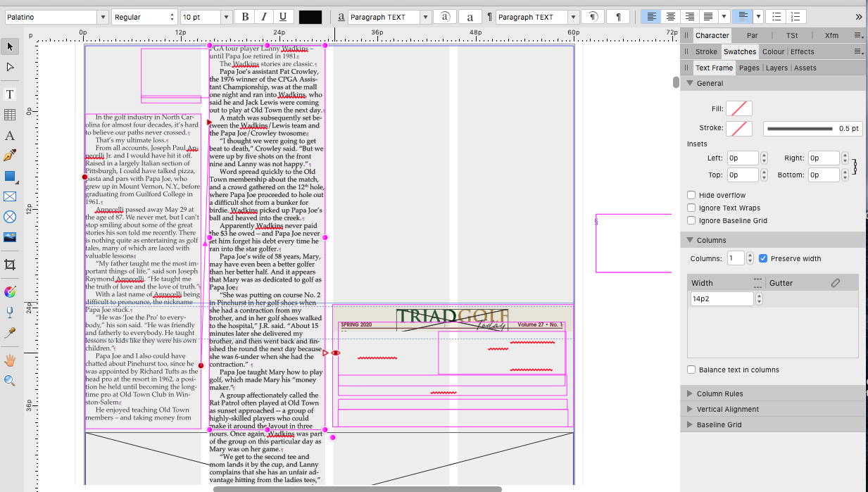Collapse the General section

(x=690, y=83)
